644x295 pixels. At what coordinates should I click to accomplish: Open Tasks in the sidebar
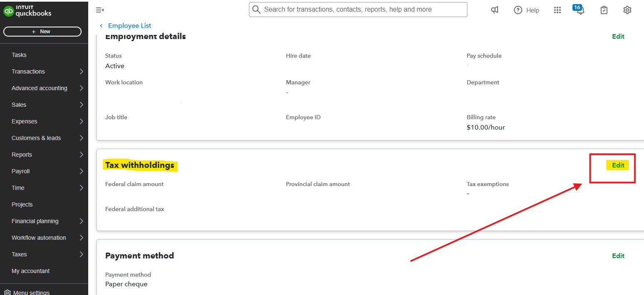[19, 55]
